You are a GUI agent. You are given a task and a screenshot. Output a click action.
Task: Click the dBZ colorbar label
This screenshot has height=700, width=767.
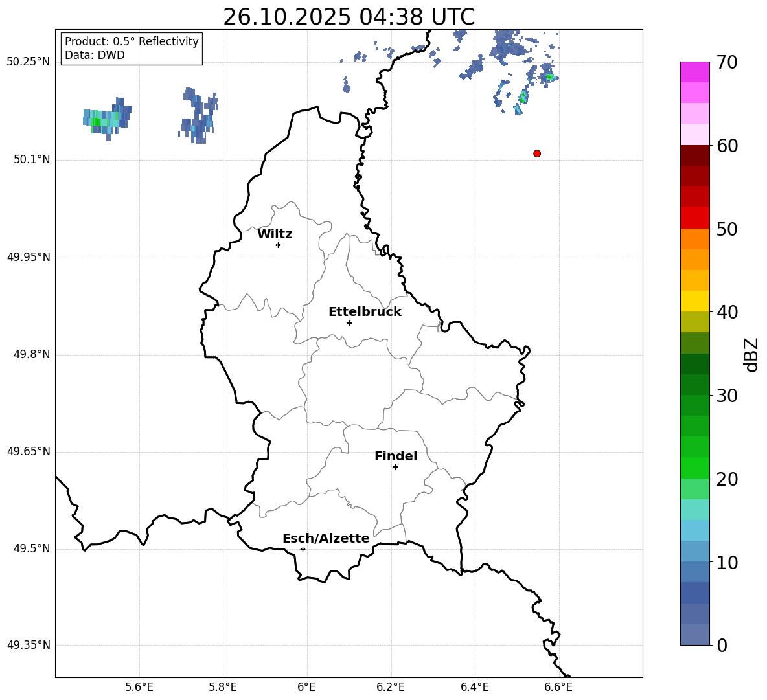[751, 354]
